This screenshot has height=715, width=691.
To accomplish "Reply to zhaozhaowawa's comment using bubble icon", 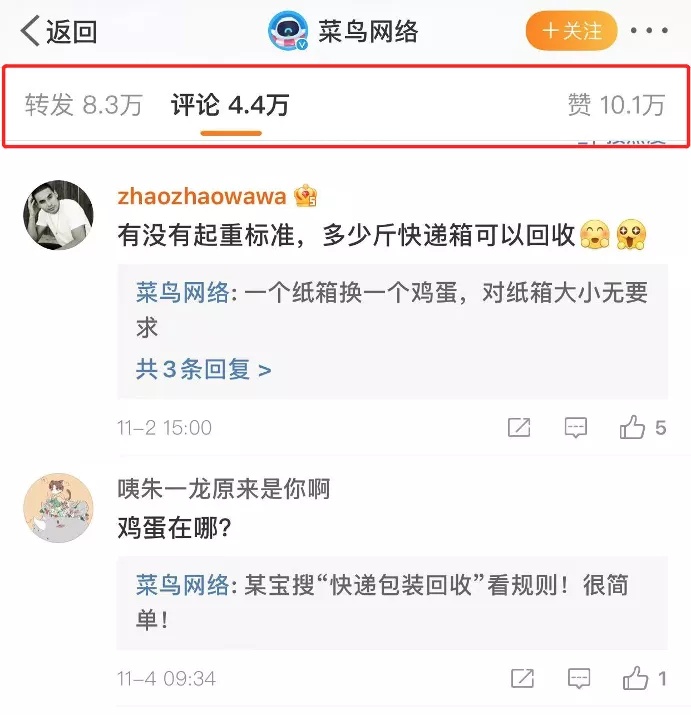I will tap(576, 428).
